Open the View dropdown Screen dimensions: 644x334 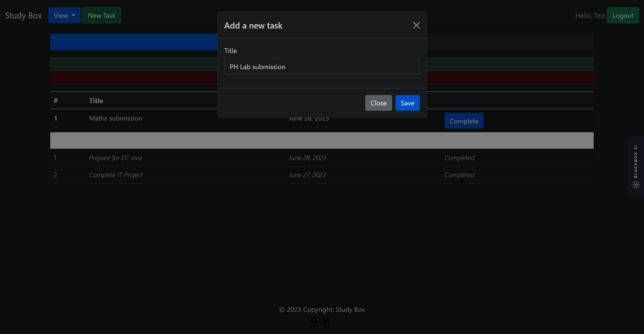(64, 15)
